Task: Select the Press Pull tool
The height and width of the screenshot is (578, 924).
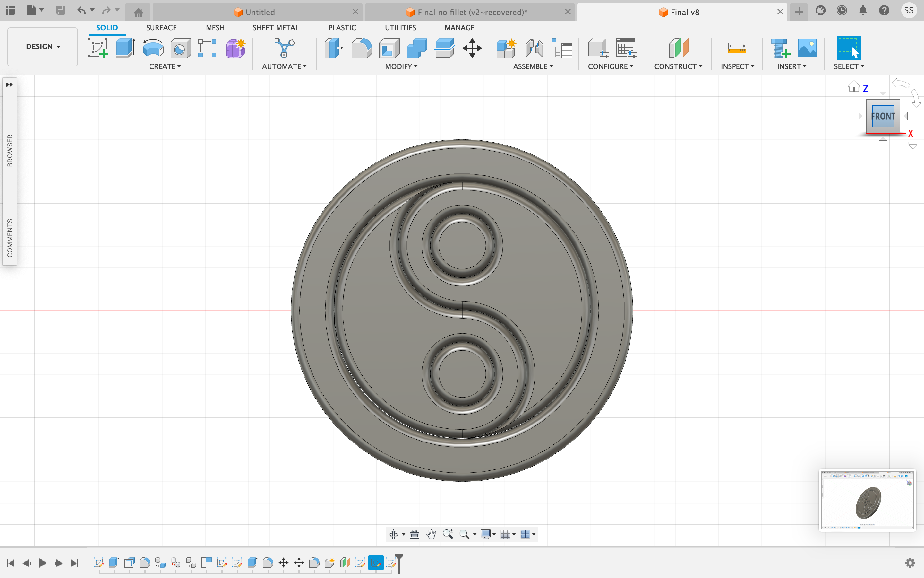Action: (x=334, y=48)
